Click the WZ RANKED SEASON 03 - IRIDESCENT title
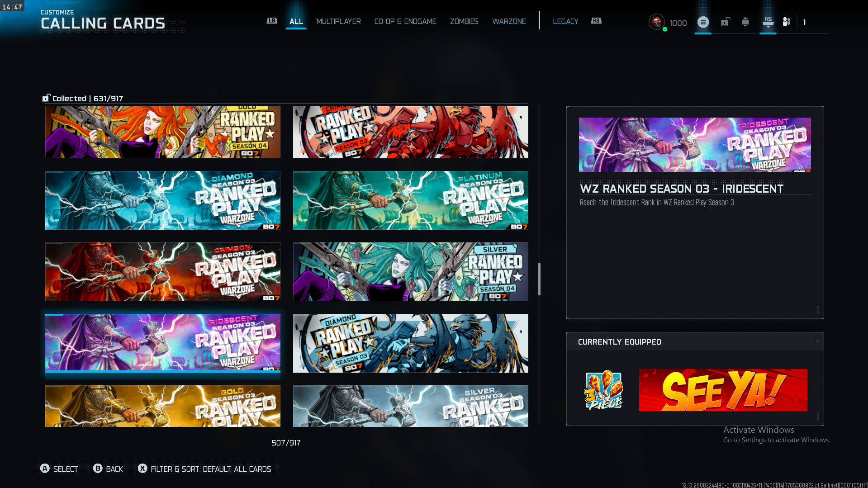This screenshot has height=488, width=868. click(x=682, y=189)
